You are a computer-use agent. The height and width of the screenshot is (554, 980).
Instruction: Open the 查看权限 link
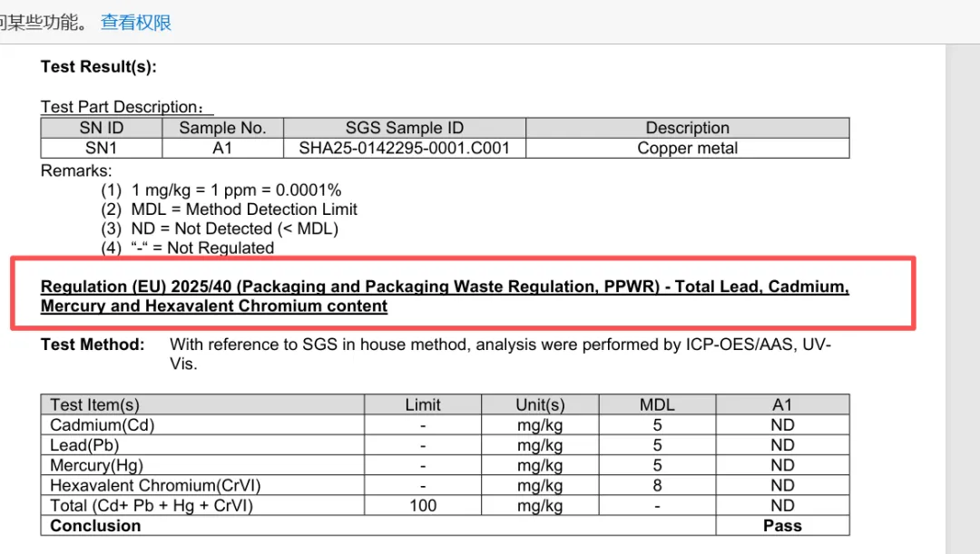[136, 23]
